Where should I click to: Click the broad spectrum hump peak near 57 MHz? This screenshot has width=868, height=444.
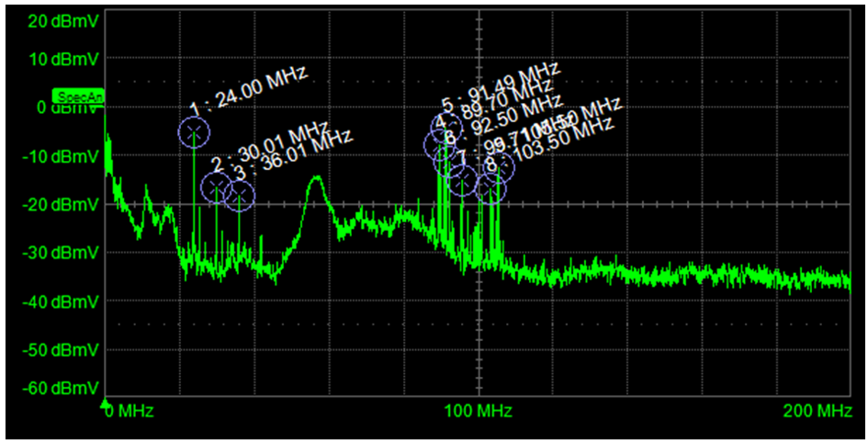[316, 177]
